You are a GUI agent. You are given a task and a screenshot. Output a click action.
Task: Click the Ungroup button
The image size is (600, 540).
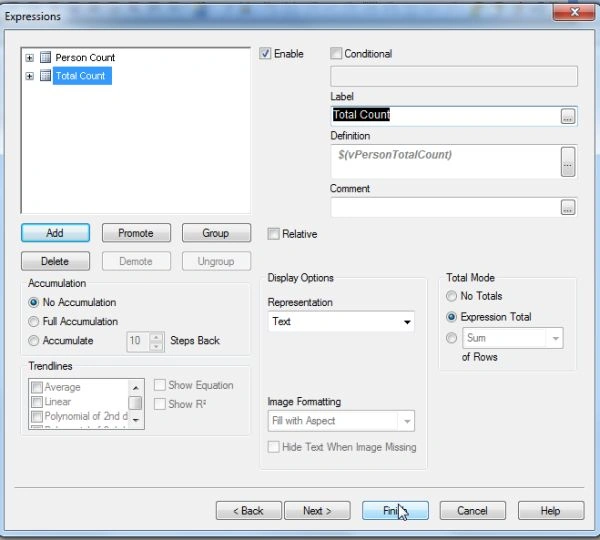(216, 261)
